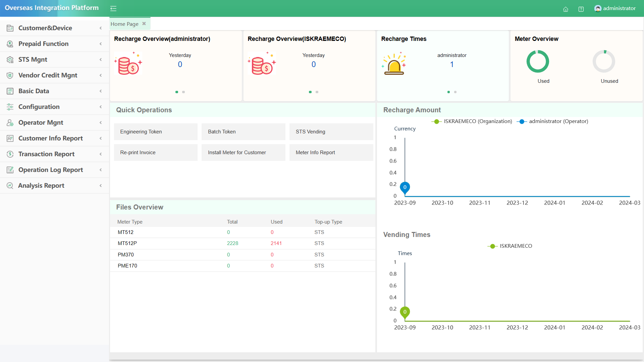
Task: Click the blue 0 marker on Recharge Amount chart
Action: tap(405, 187)
